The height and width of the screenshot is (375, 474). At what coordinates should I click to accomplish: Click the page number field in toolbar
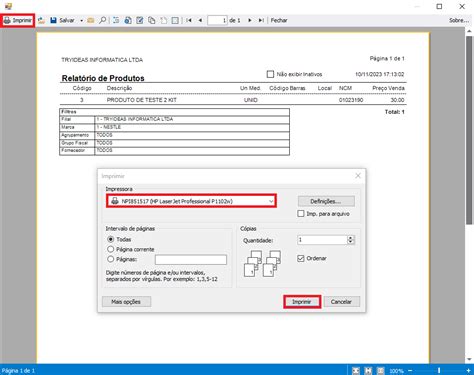click(217, 20)
